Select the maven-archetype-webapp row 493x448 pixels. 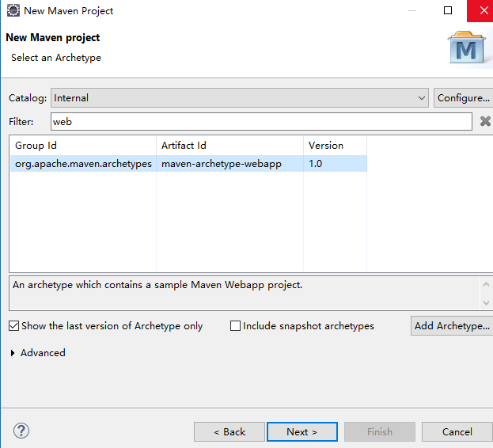222,164
